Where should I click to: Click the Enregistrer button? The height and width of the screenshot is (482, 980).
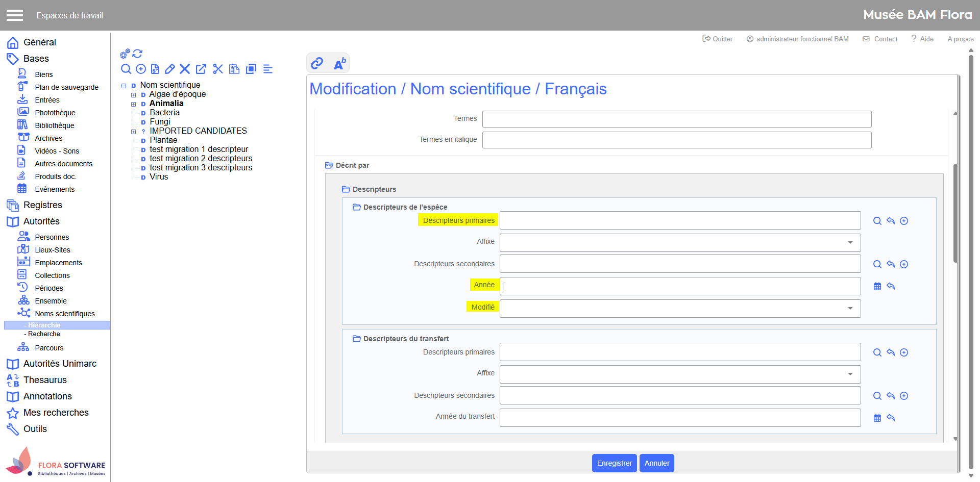[614, 463]
